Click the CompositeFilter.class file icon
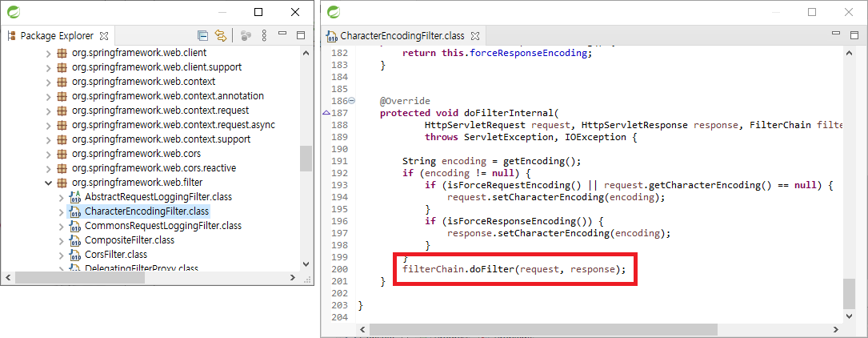Image resolution: width=868 pixels, height=338 pixels. (74, 240)
